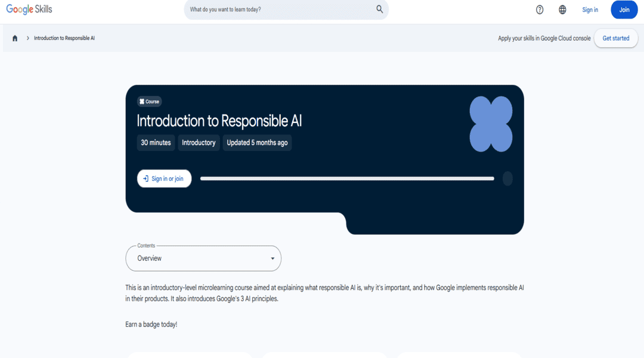644x358 pixels.
Task: Click the Introductory level chip
Action: 199,143
